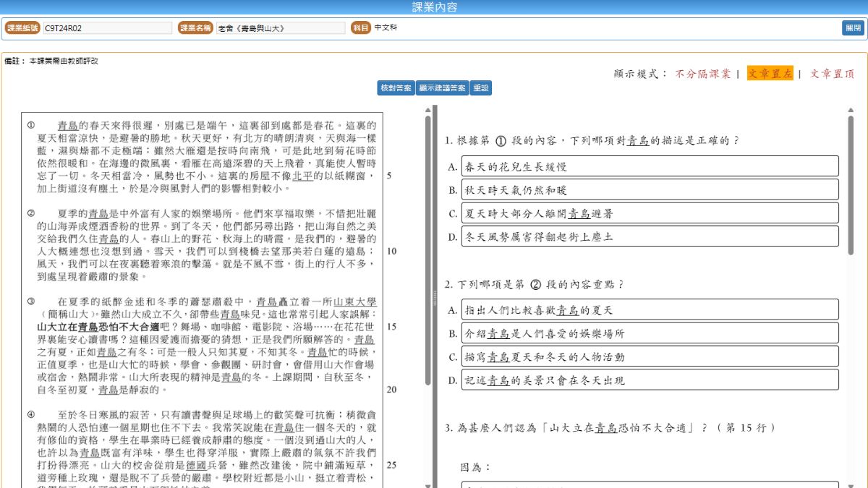
Task: Pick question 2 option C 描寫青島夏天和冬天的人物活動
Action: pos(650,356)
